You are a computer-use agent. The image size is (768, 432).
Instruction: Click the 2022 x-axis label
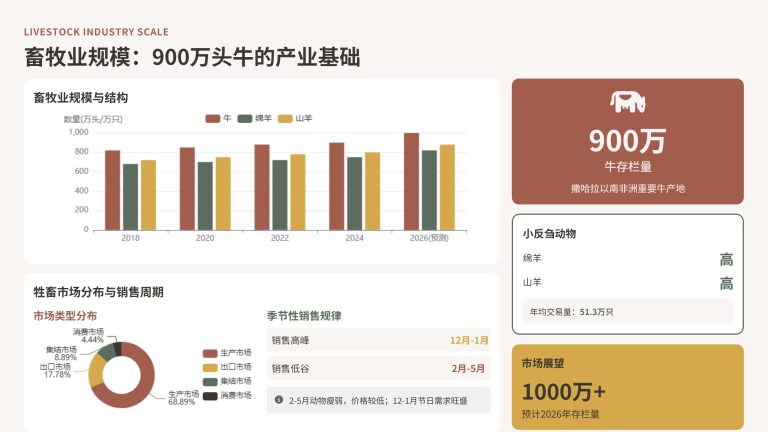coord(279,238)
